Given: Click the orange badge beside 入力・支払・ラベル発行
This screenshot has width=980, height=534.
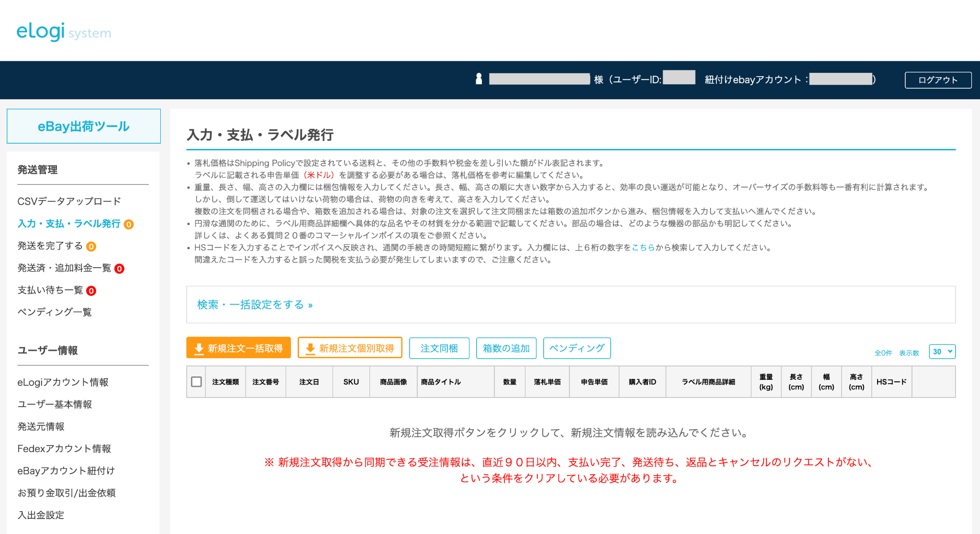Looking at the screenshot, I should point(129,224).
